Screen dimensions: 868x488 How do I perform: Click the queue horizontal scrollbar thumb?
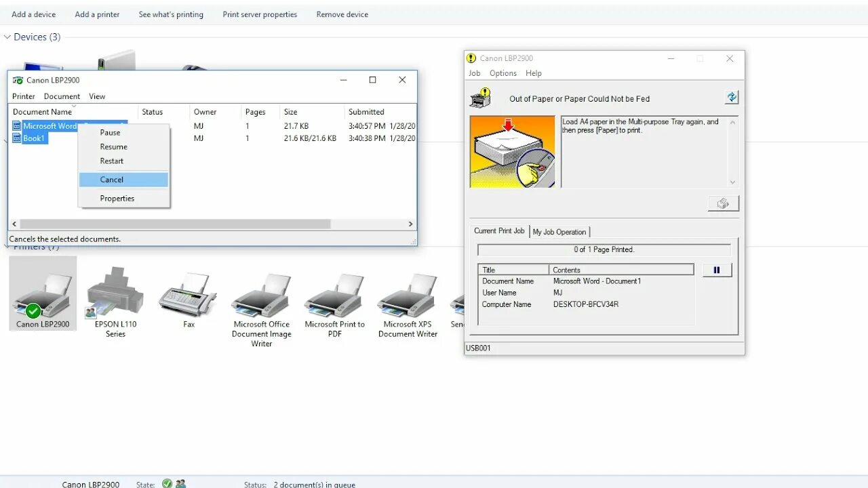coord(175,224)
